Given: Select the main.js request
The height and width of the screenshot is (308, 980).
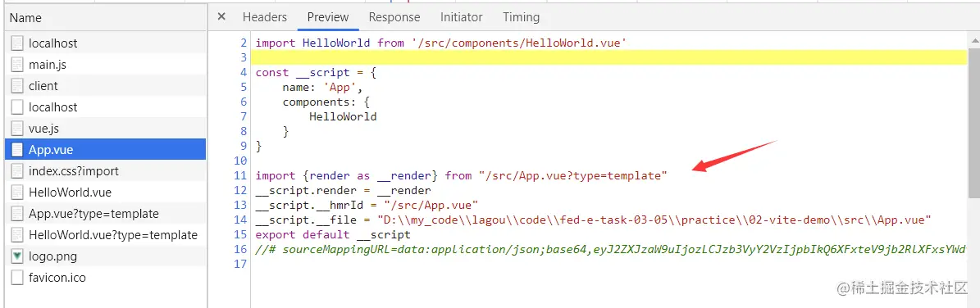Looking at the screenshot, I should 106,65.
